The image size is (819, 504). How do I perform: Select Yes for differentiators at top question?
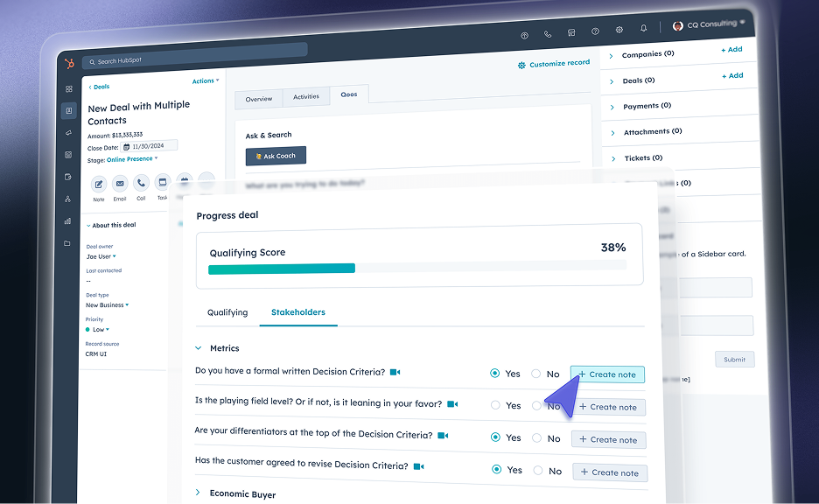click(495, 437)
